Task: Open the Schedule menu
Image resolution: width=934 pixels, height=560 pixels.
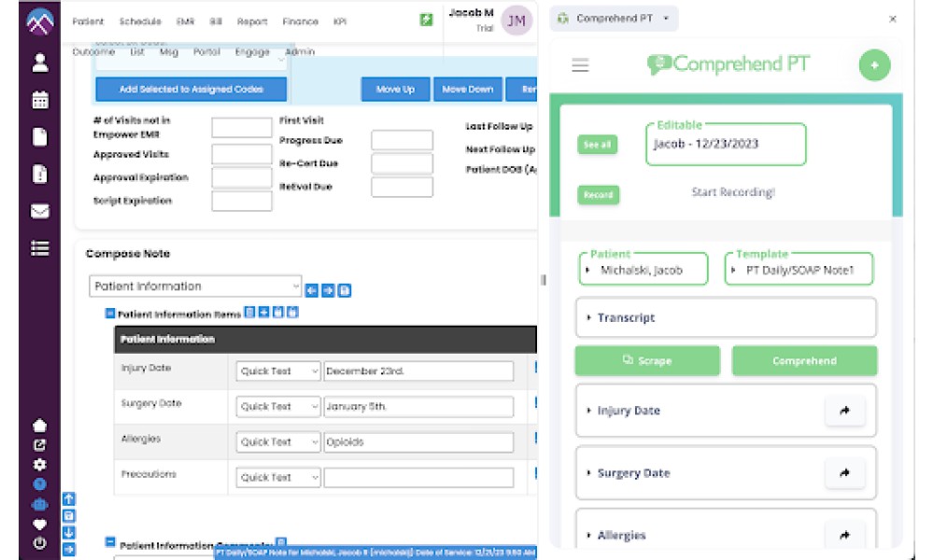Action: click(x=140, y=21)
